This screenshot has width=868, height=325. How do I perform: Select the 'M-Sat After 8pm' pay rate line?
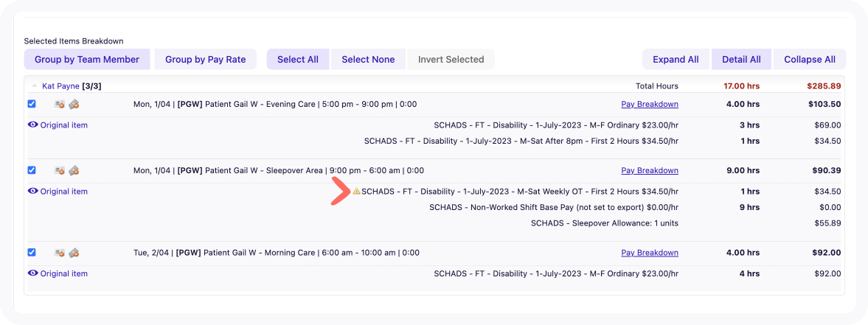(x=521, y=141)
